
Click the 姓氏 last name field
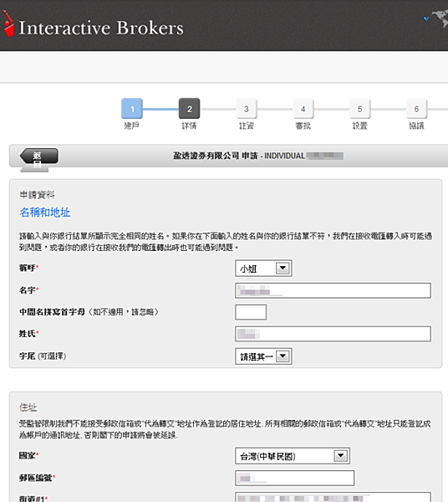point(333,334)
